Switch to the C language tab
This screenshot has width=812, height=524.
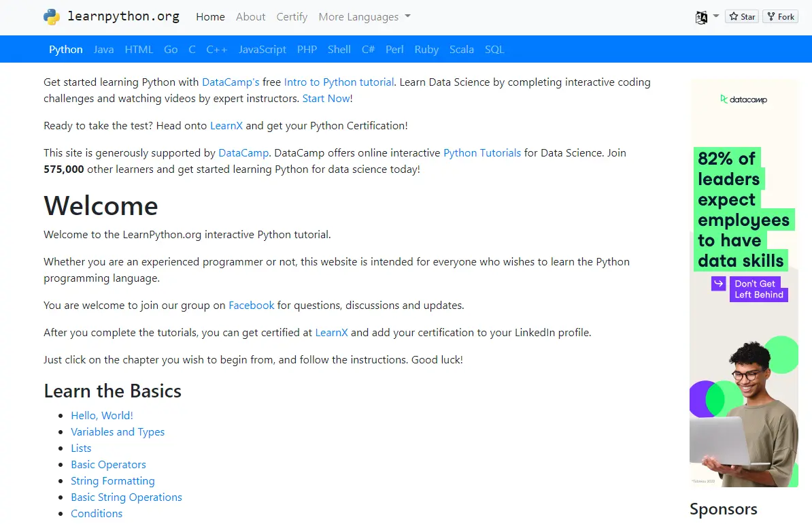tap(192, 49)
